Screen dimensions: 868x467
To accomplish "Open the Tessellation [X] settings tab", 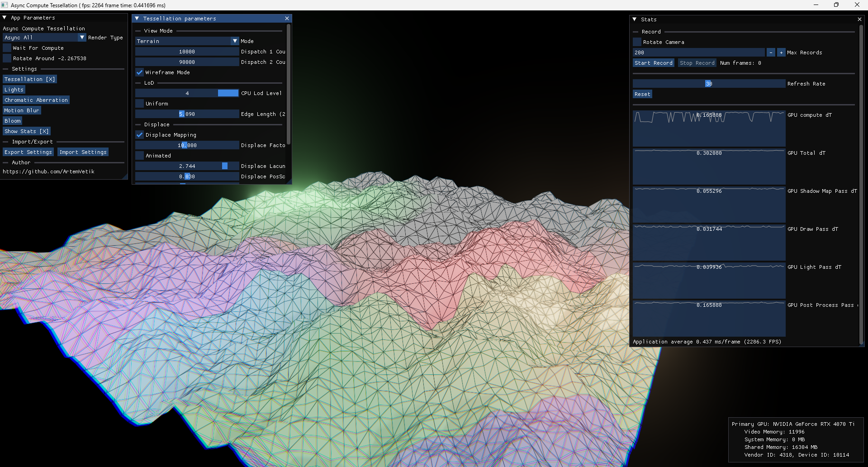I will tap(30, 79).
